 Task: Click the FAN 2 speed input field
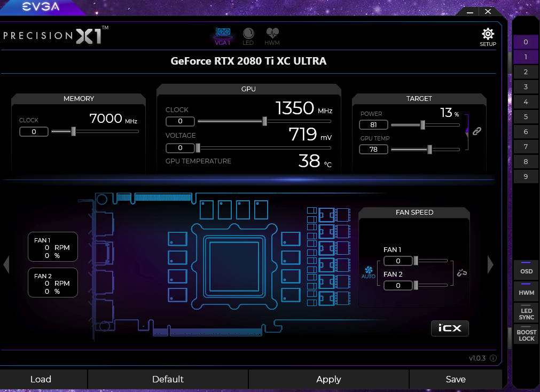398,285
